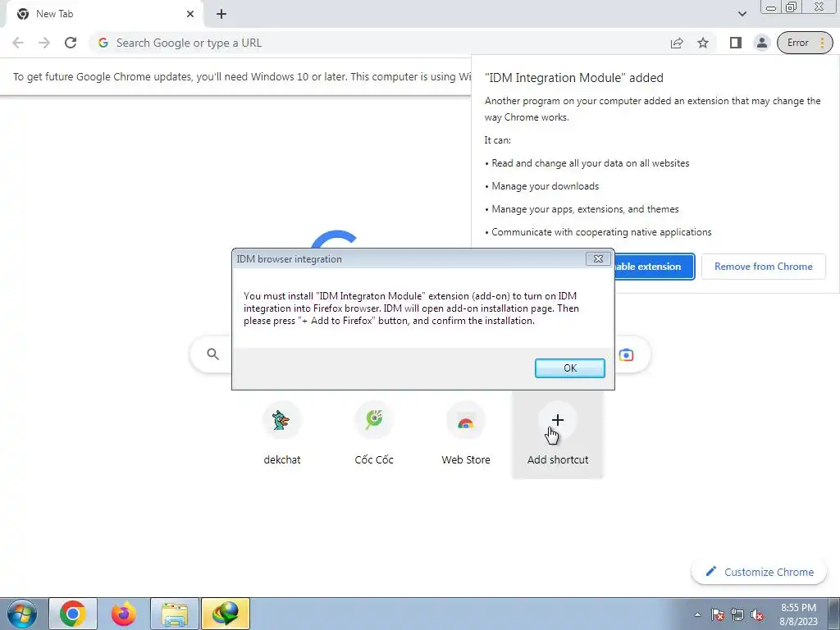Go forward to next page
Viewport: 840px width, 630px height.
click(44, 43)
